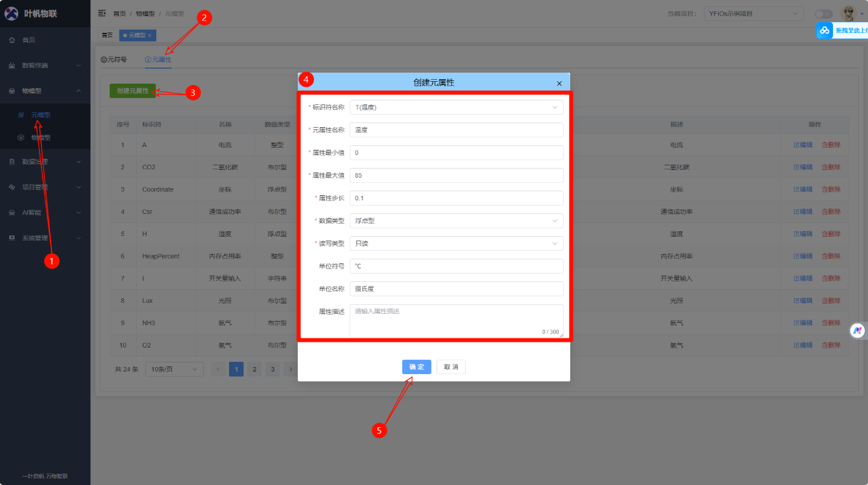This screenshot has width=868, height=485.
Task: Go to page 2 of the table
Action: 255,370
